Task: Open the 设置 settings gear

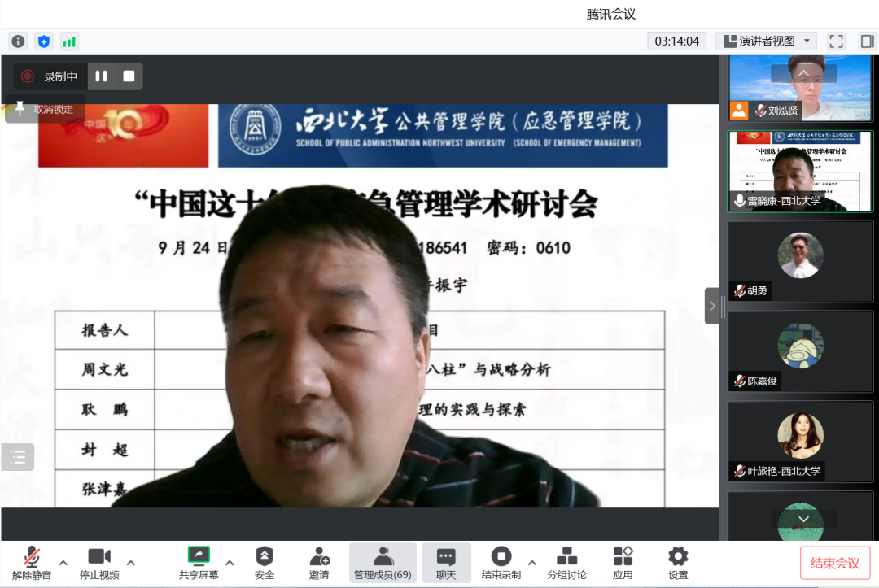Action: (x=678, y=563)
